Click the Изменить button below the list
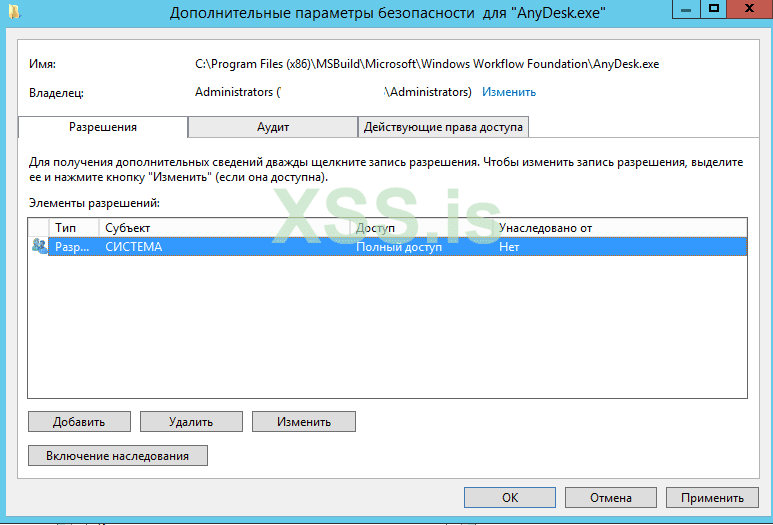The image size is (773, 525). click(x=304, y=422)
